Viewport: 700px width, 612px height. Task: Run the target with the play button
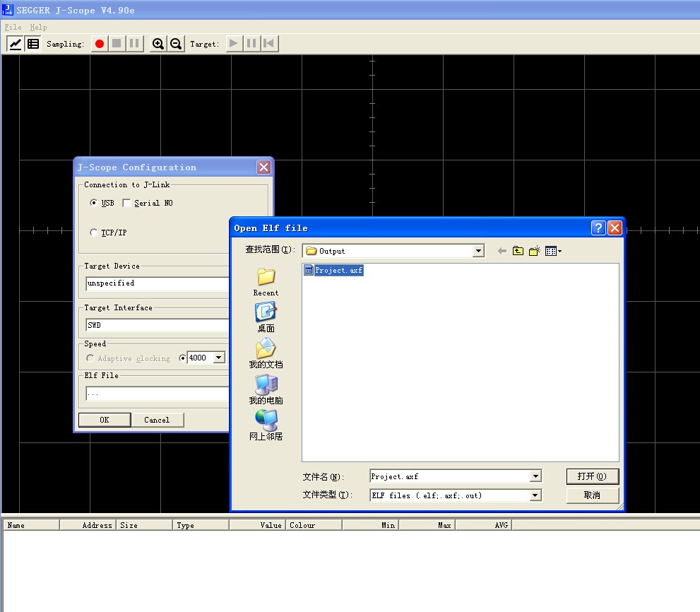[234, 44]
